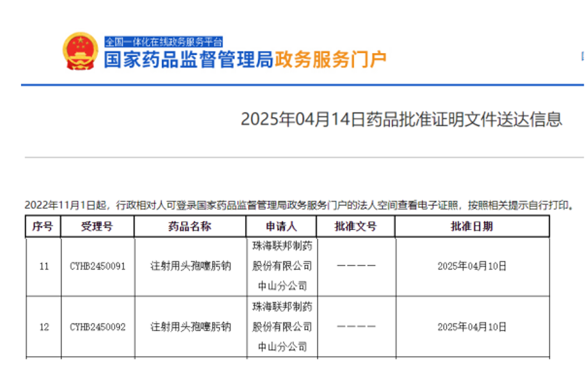The width and height of the screenshot is (588, 373).
Task: Click the 申请人 column header
Action: pyautogui.click(x=281, y=227)
